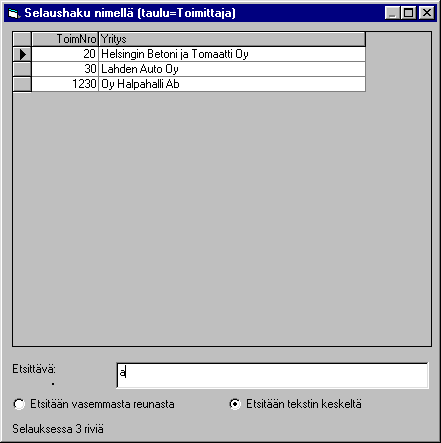This screenshot has width=441, height=443.
Task: Minimize the Selaushaku nimellä window
Action: [x=392, y=13]
